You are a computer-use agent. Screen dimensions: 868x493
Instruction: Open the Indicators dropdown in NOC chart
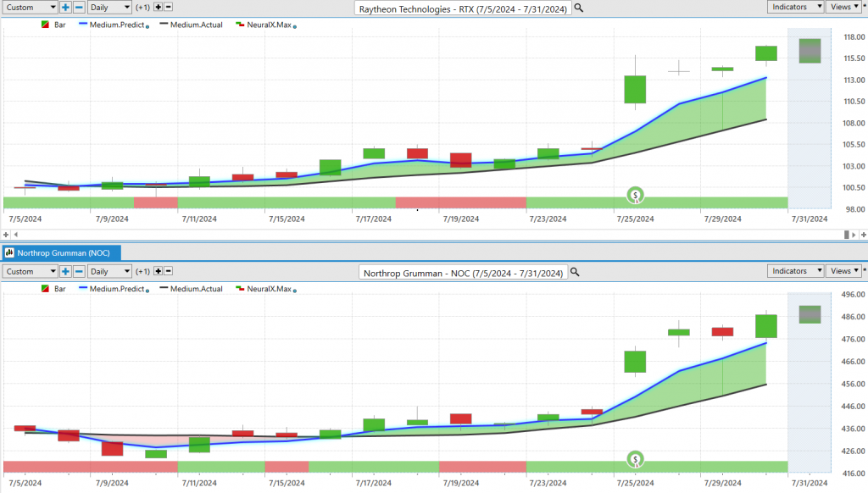(x=795, y=270)
